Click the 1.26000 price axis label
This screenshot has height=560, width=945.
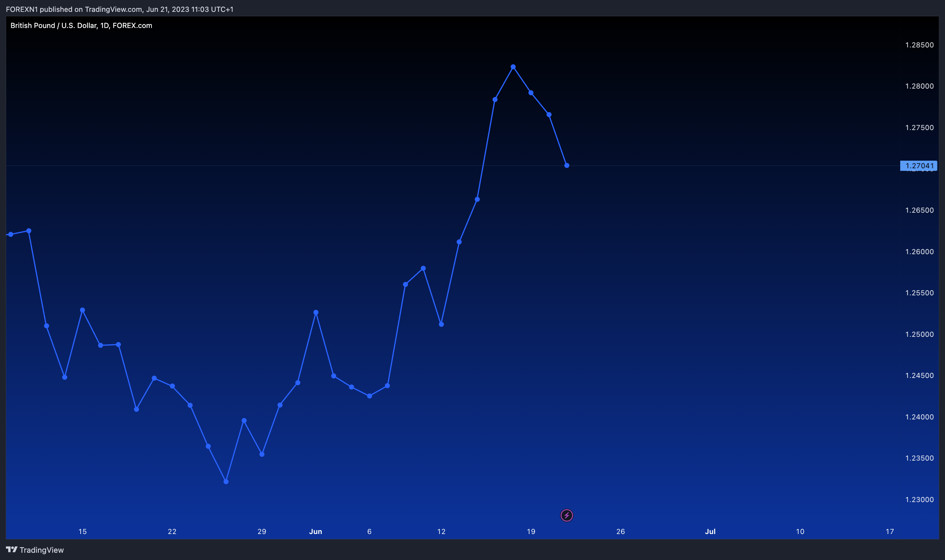tap(919, 252)
